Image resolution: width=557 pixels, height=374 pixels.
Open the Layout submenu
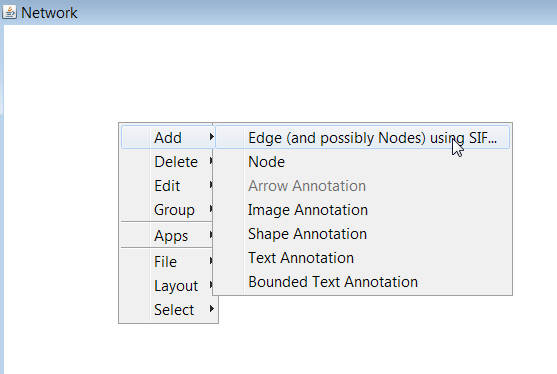167,285
